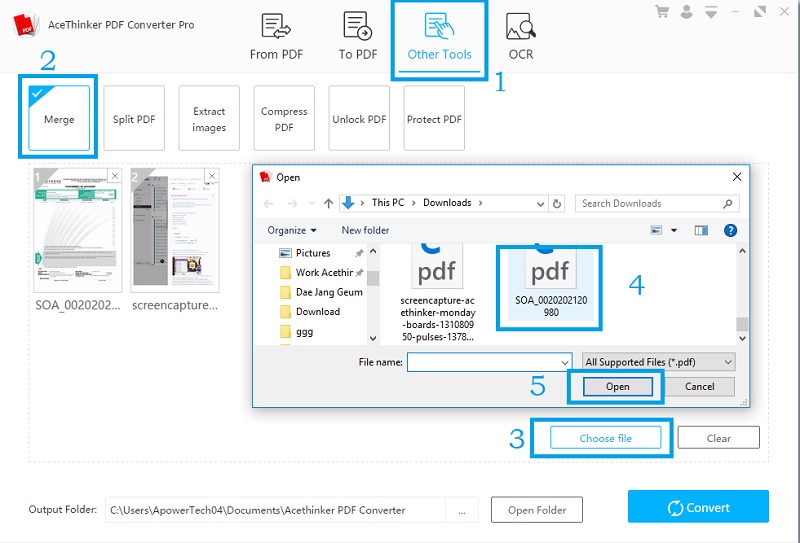Viewport: 800px width, 543px height.
Task: Click the search magnifier icon in dialog
Action: pyautogui.click(x=728, y=204)
